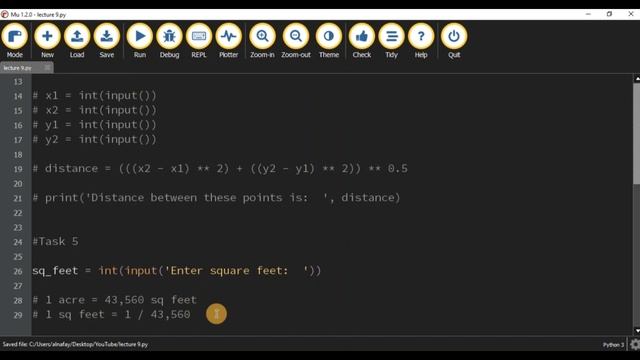Viewport: 640px width, 360px height.
Task: Zoom-out the editor text
Action: tap(296, 41)
